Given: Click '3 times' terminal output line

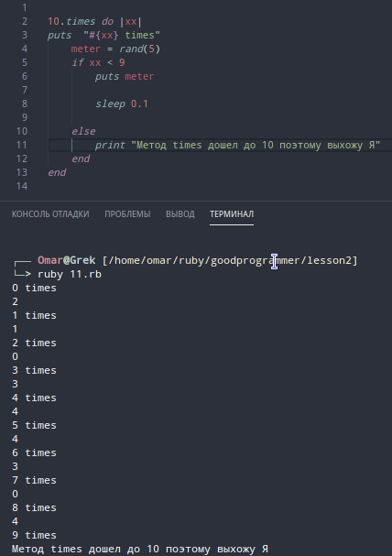Looking at the screenshot, I should point(34,371).
